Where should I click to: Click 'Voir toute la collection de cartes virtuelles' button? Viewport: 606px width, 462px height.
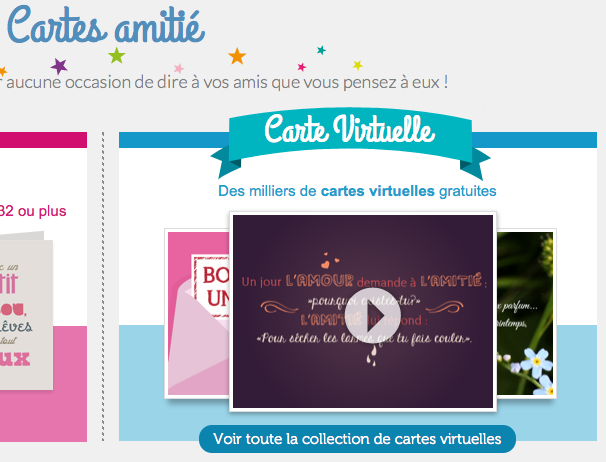357,439
